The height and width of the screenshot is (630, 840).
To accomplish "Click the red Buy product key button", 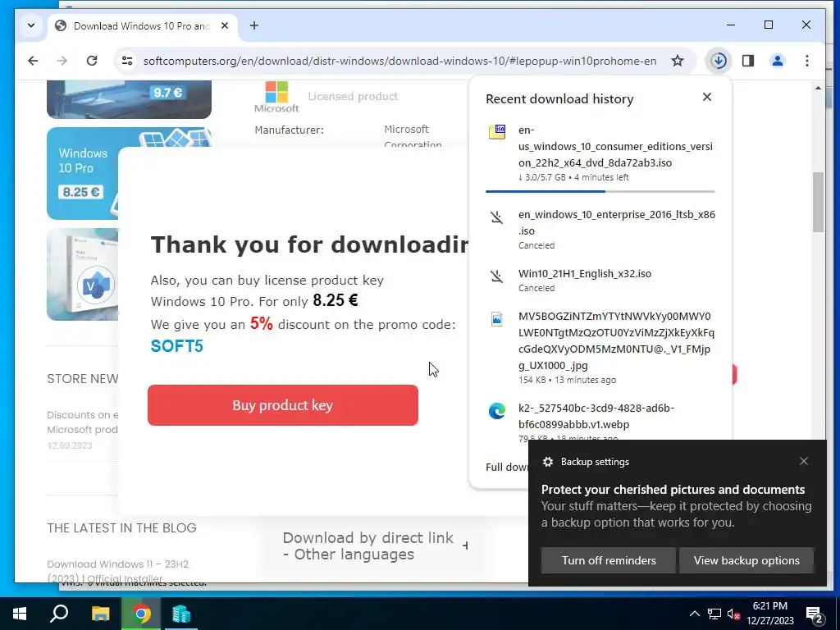I will point(283,405).
